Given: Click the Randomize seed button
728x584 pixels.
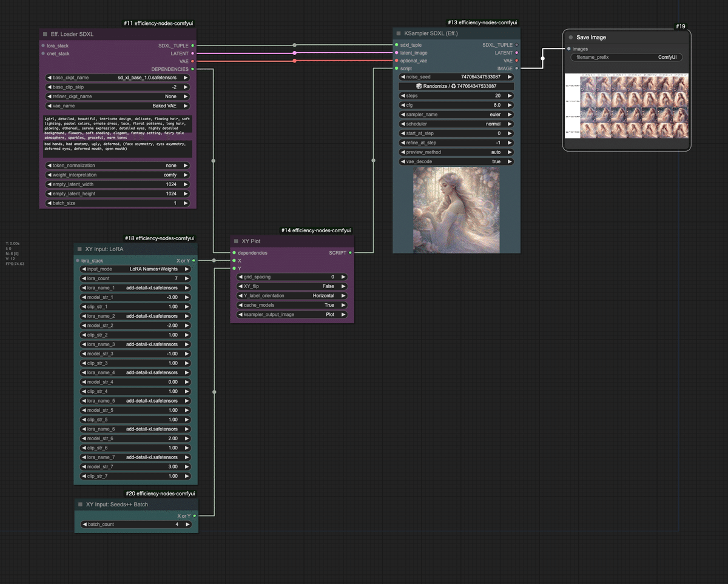Looking at the screenshot, I should tap(456, 86).
